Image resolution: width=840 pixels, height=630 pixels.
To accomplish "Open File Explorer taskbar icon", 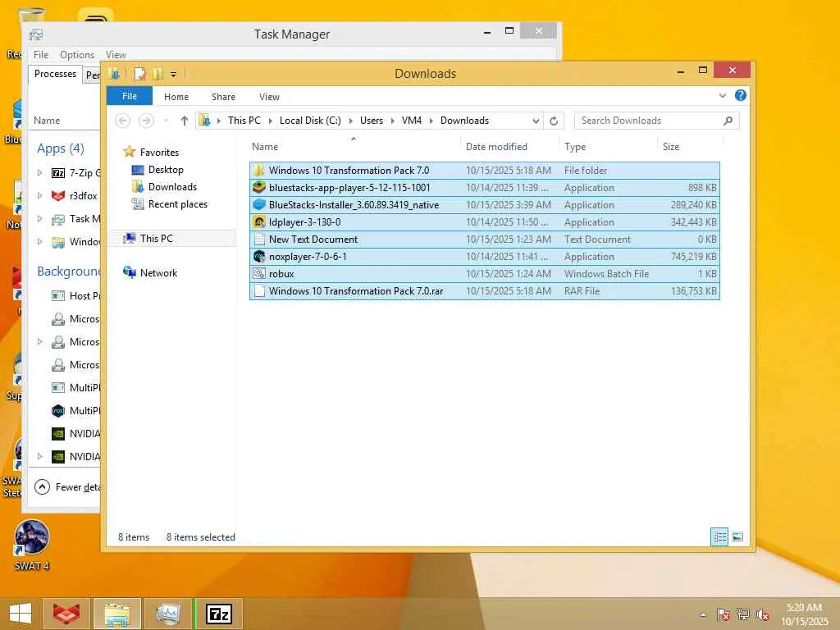I will coord(117,614).
